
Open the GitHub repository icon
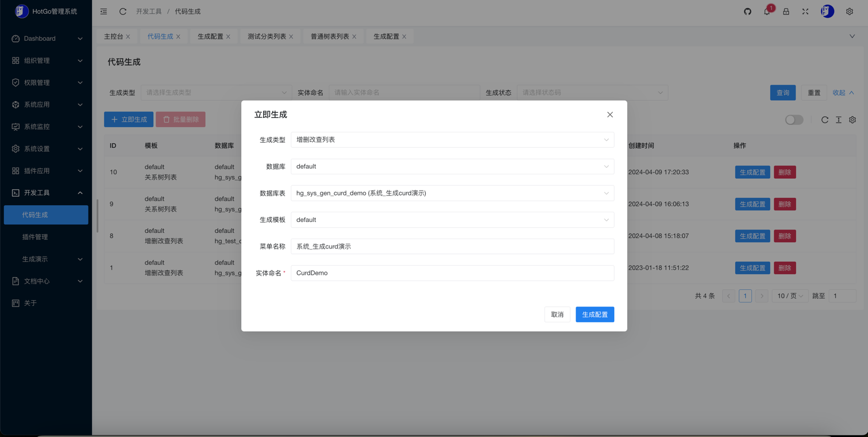click(x=747, y=11)
